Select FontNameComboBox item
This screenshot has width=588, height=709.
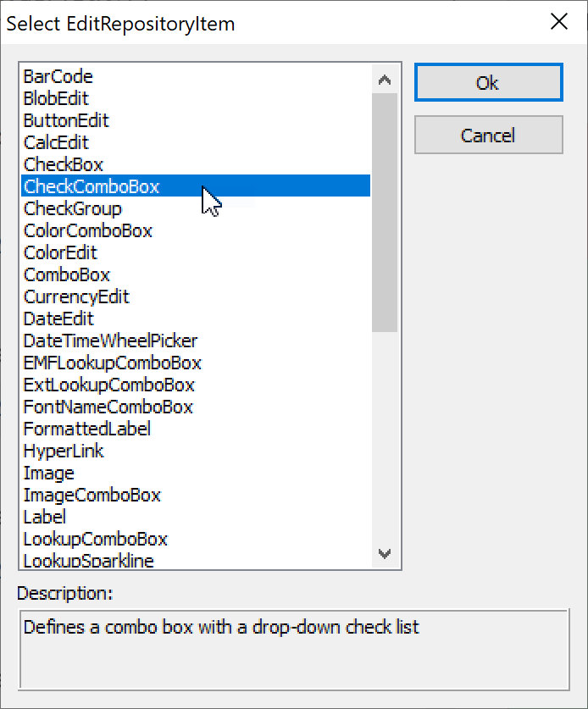[108, 407]
